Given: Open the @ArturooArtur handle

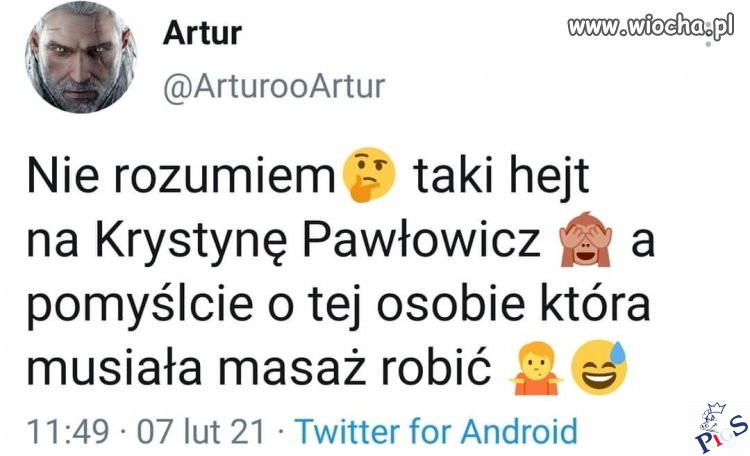Looking at the screenshot, I should 274,87.
